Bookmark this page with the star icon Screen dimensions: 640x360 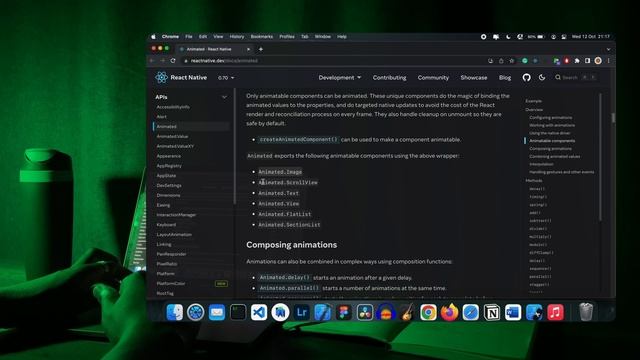[511, 61]
